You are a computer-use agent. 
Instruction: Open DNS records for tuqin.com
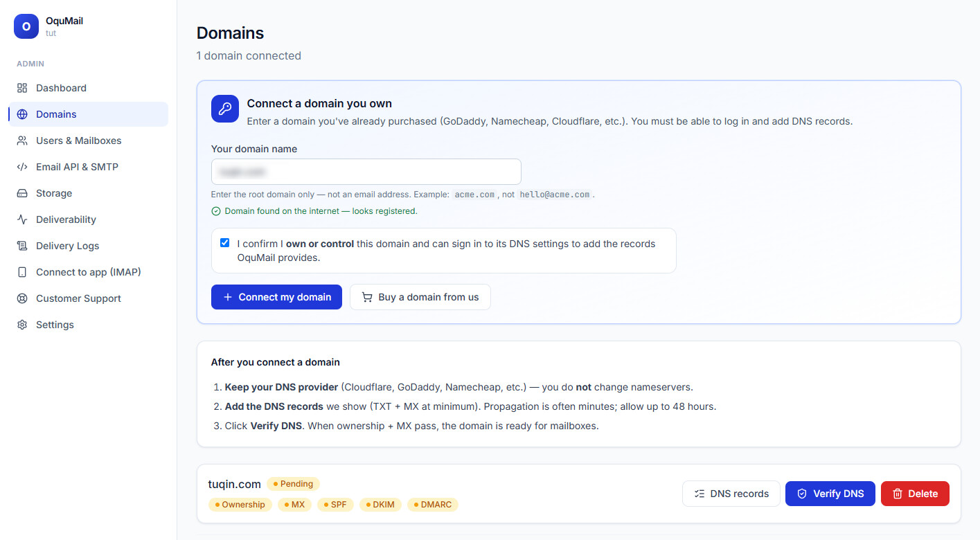(731, 494)
